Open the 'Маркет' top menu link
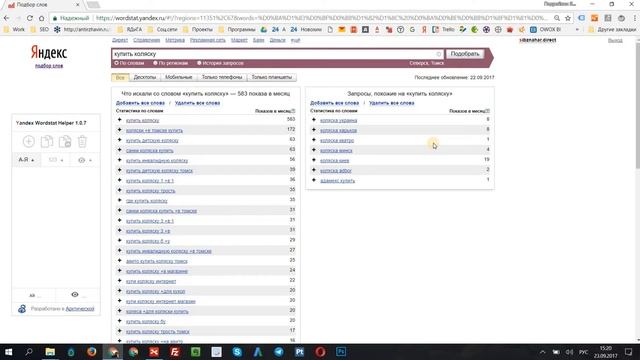The width and height of the screenshot is (640, 360). (x=239, y=40)
